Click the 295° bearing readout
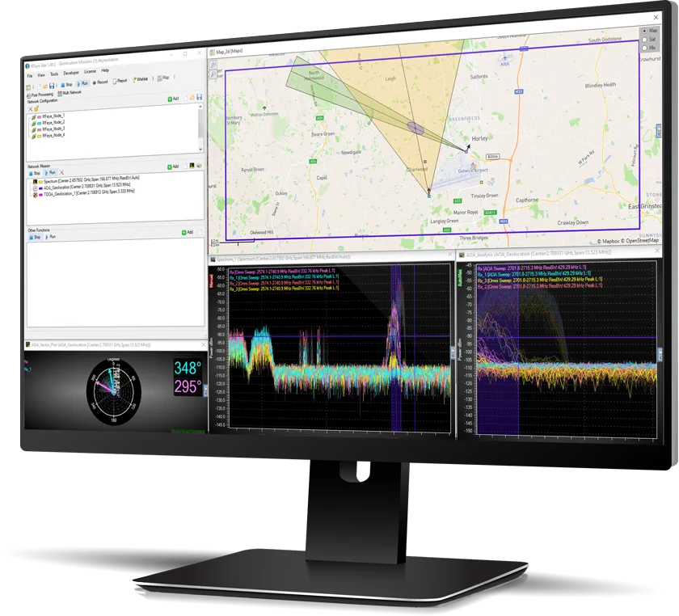This screenshot has height=616, width=679. click(x=188, y=386)
